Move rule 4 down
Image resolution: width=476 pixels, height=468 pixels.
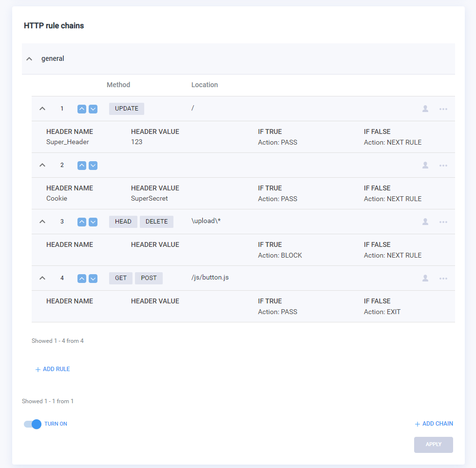93,278
